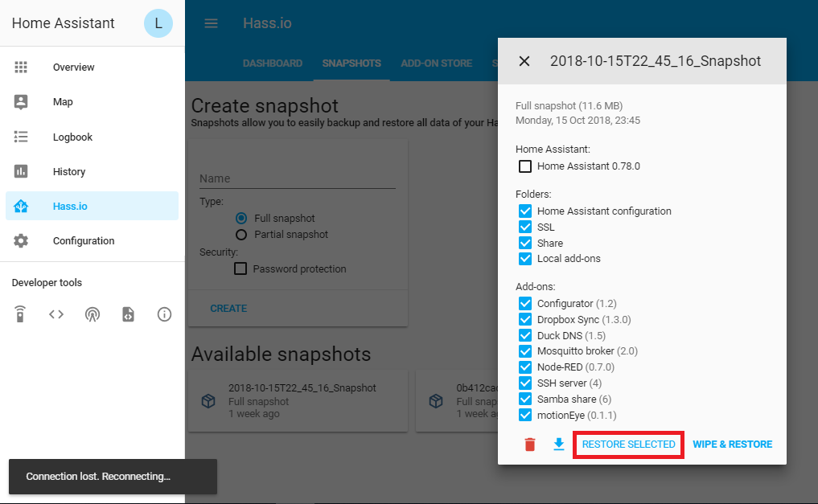
Task: Select the Partial snapshot radio button
Action: [241, 235]
